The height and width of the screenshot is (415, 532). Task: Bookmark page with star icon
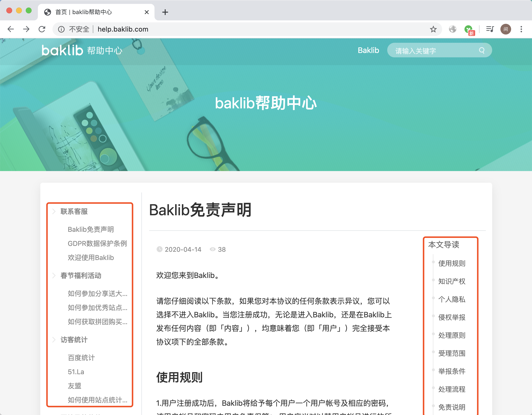click(433, 29)
